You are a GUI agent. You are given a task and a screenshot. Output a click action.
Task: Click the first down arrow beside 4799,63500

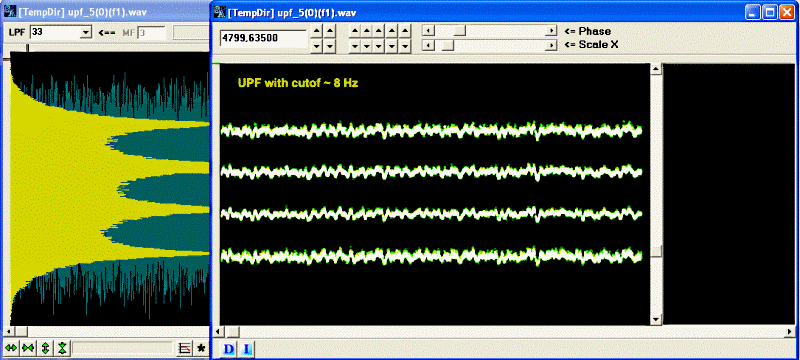click(x=317, y=46)
